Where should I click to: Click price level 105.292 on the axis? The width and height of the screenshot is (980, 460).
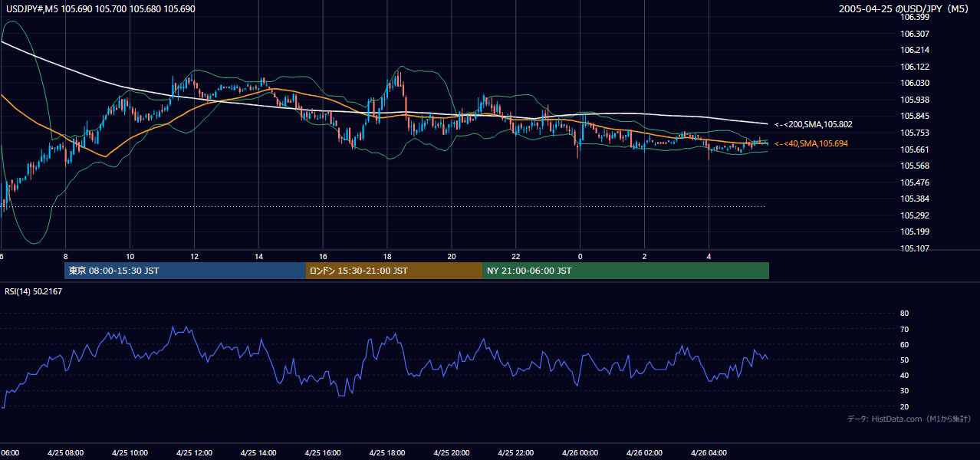(916, 215)
